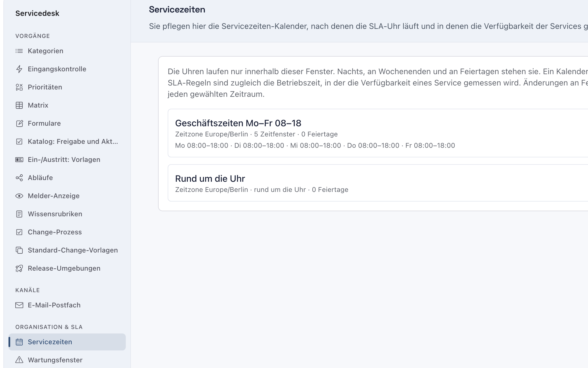Click the Eingangskontrolle lightning icon

coord(19,69)
